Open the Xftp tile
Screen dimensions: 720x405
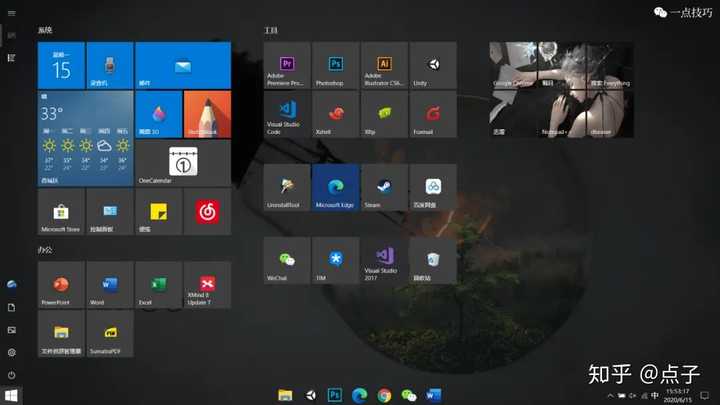(384, 114)
